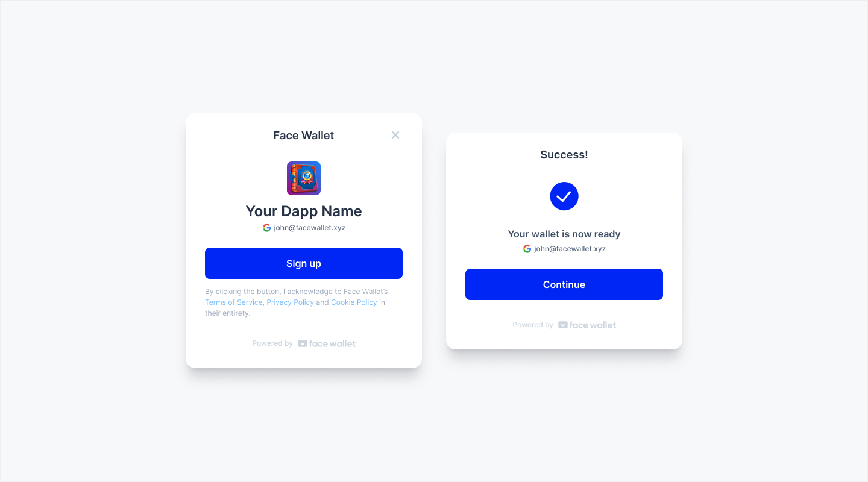The height and width of the screenshot is (482, 868).
Task: Close the Face Wallet dialog
Action: click(395, 135)
